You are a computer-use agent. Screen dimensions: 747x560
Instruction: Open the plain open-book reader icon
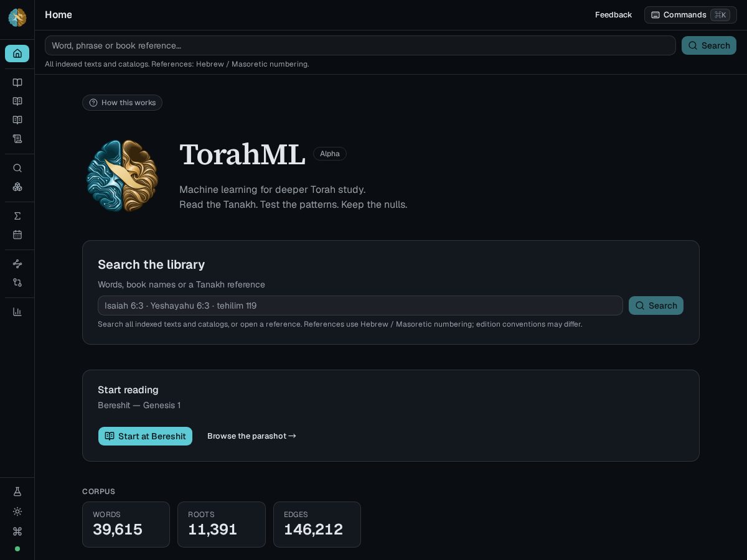click(17, 83)
